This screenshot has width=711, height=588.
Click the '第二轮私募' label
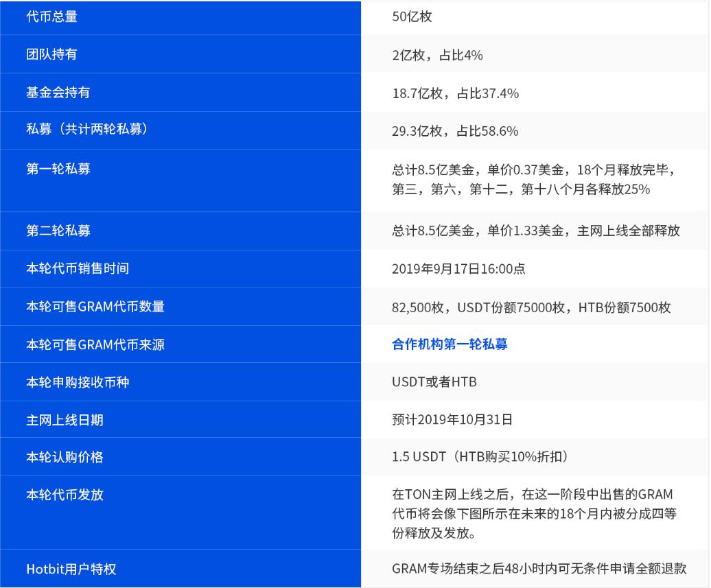(x=58, y=231)
